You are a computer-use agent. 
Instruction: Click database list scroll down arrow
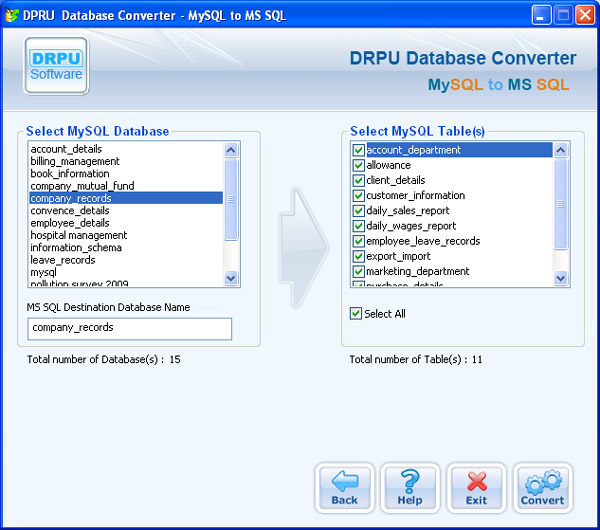coord(231,278)
